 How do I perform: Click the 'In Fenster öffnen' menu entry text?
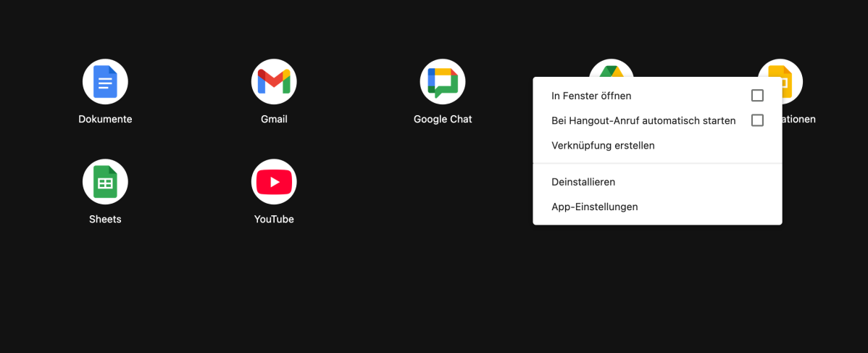tap(591, 96)
